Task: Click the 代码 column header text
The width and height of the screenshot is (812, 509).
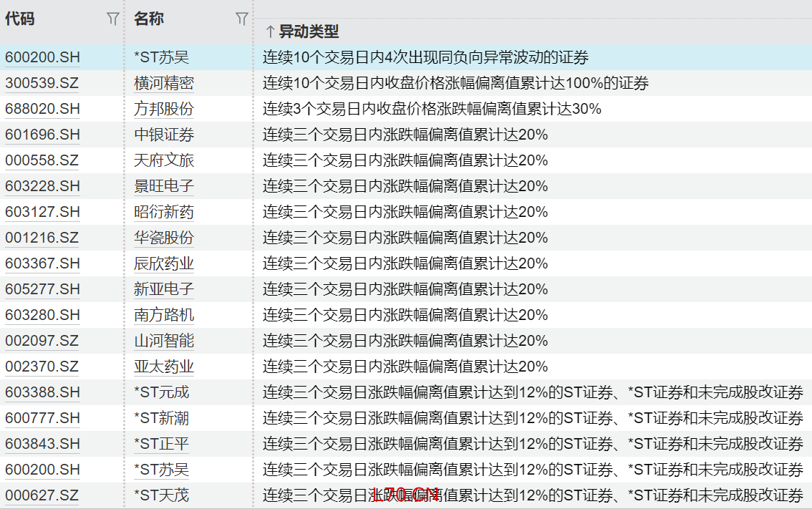Action: 20,19
